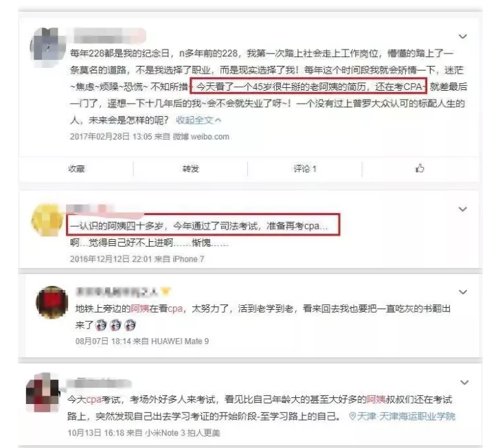Click 收藏 to favorite the first post
The width and height of the screenshot is (489, 448).
point(76,169)
